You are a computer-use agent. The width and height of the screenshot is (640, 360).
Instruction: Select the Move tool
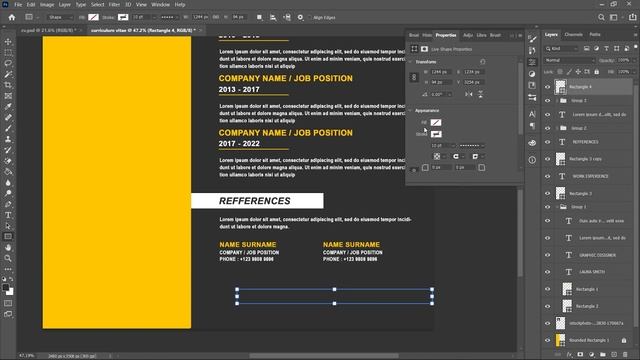point(8,42)
